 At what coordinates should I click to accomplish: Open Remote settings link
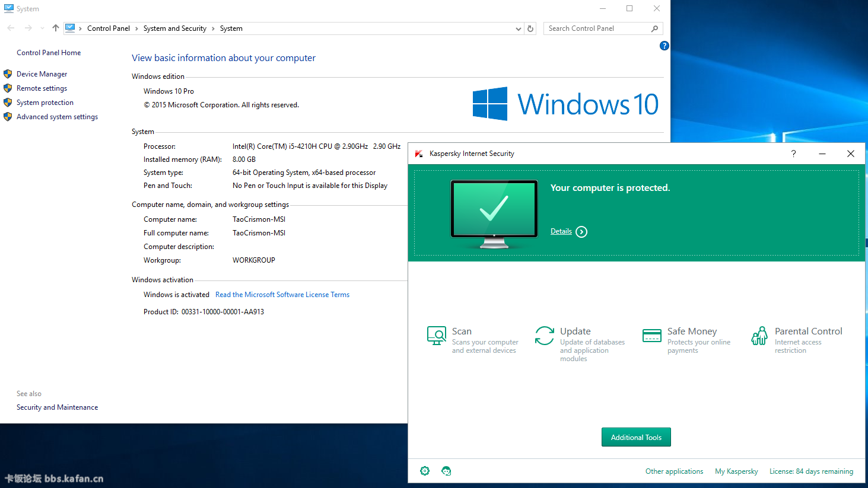(x=42, y=88)
